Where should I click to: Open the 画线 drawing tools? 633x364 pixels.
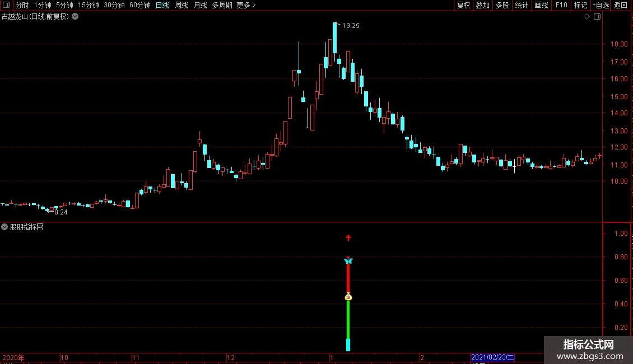tap(541, 5)
